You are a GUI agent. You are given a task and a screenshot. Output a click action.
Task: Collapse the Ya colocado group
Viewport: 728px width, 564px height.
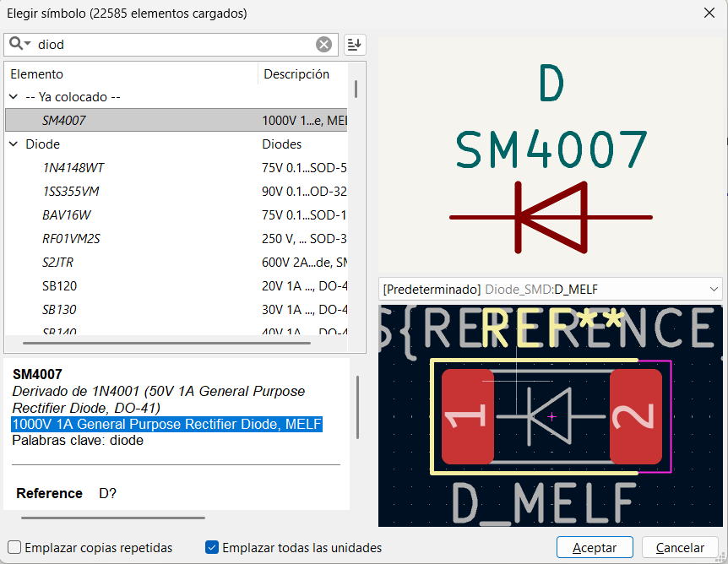14,96
